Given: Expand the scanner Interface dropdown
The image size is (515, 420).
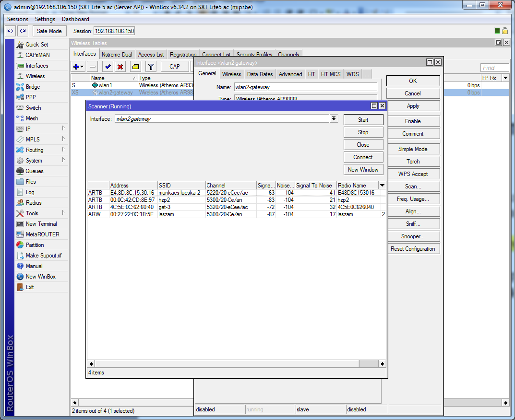Looking at the screenshot, I should [334, 118].
